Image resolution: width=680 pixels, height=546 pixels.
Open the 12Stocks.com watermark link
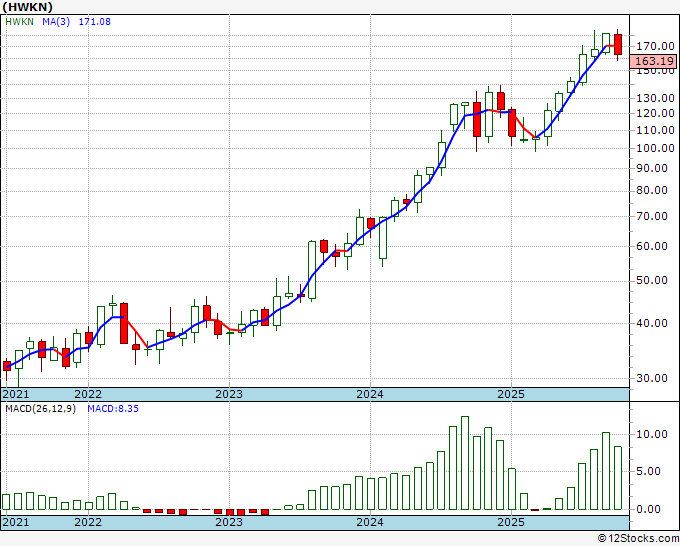(637, 538)
